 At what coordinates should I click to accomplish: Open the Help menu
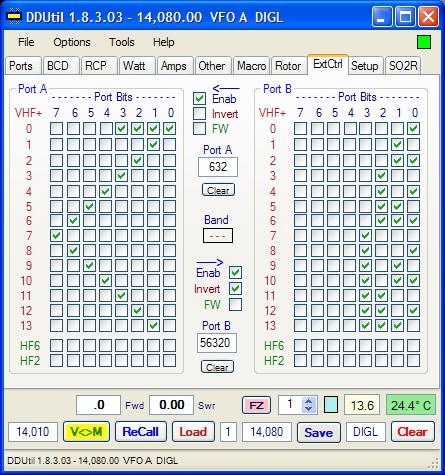(164, 42)
